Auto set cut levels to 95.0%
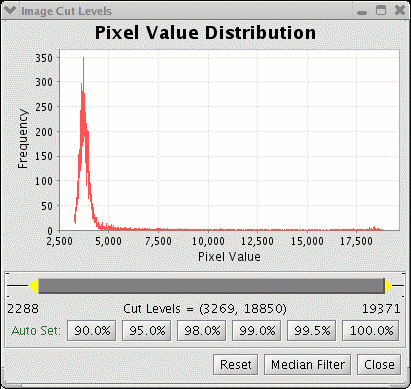Viewport: 411px width, 389px height. pos(147,331)
